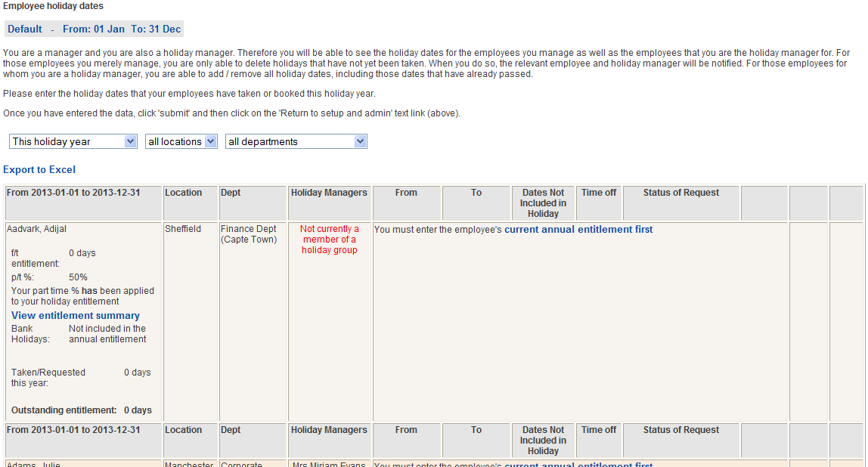
Task: Click top "Dates Not Included in Holiday" header
Action: (543, 203)
